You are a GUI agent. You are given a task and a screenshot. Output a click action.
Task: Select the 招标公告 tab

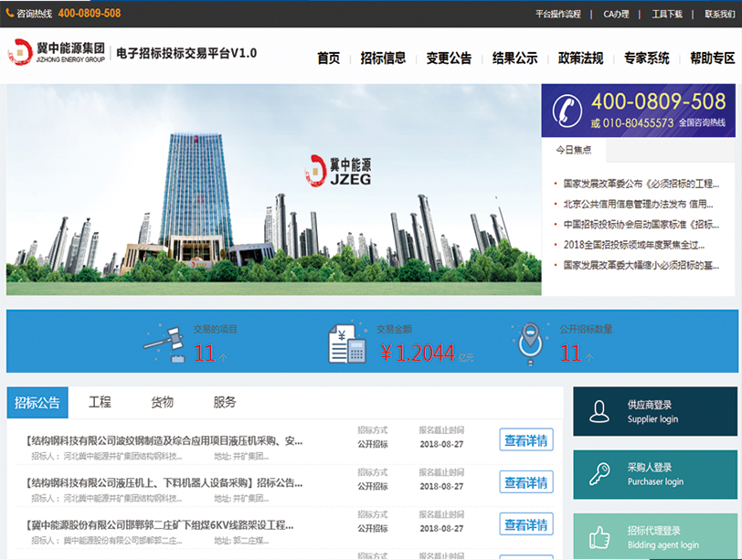[37, 403]
